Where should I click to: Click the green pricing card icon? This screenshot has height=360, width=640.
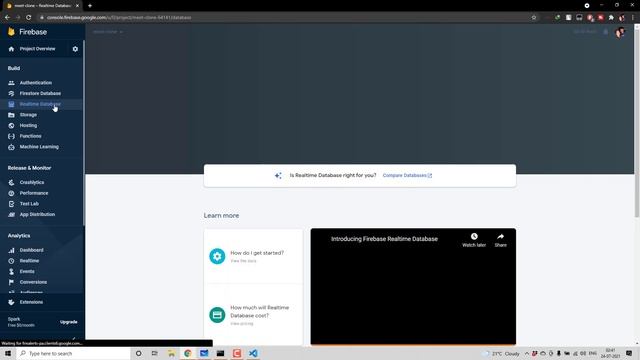tap(217, 315)
